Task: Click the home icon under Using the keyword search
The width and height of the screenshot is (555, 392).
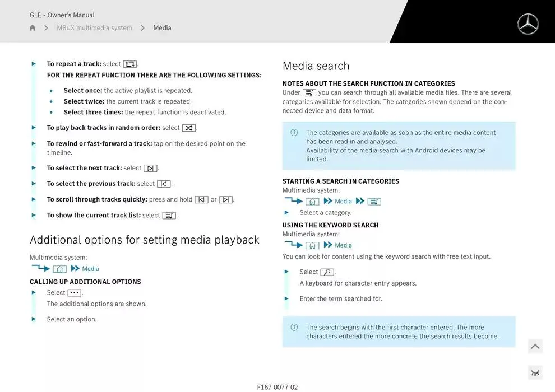Action: (312, 245)
